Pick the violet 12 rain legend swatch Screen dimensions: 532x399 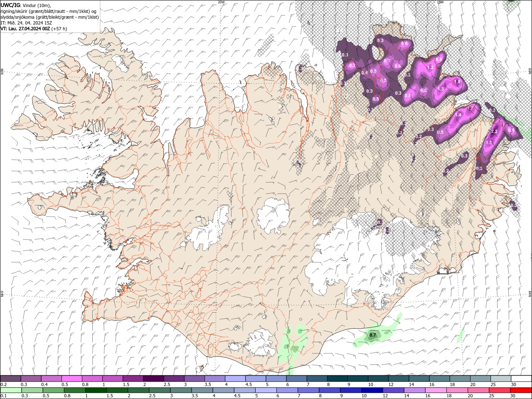394,390
